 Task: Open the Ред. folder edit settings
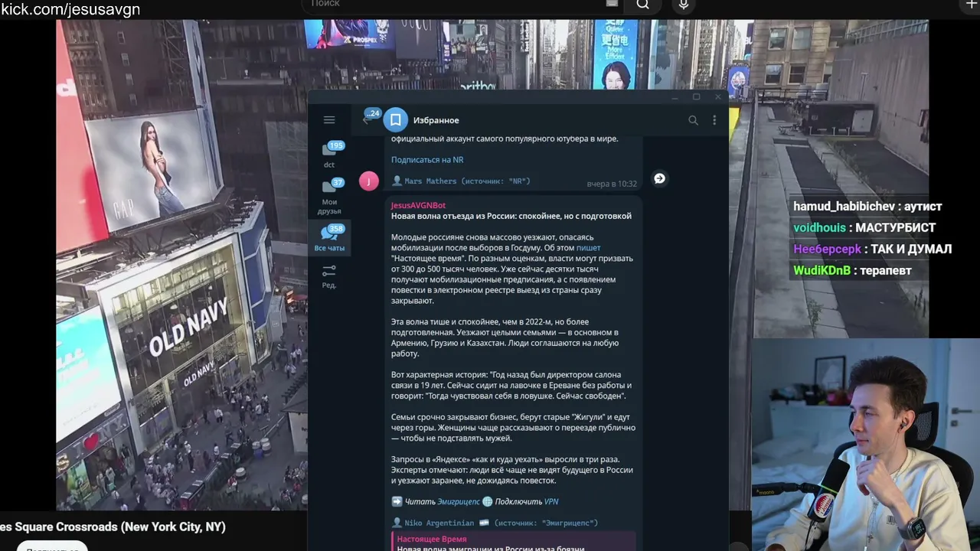(329, 276)
